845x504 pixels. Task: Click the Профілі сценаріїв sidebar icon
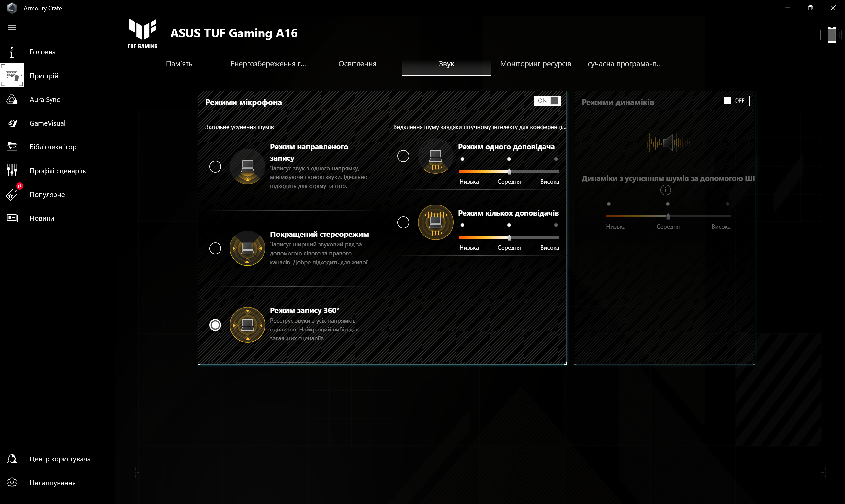tap(13, 171)
